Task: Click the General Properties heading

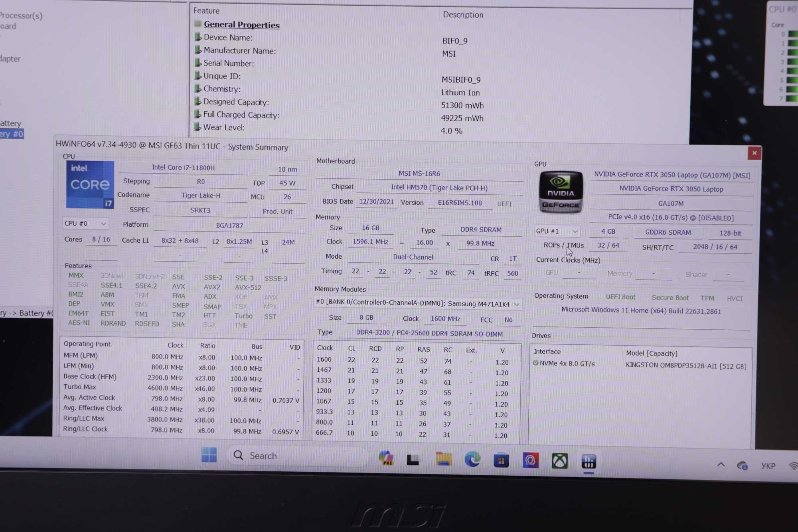Action: coord(241,25)
